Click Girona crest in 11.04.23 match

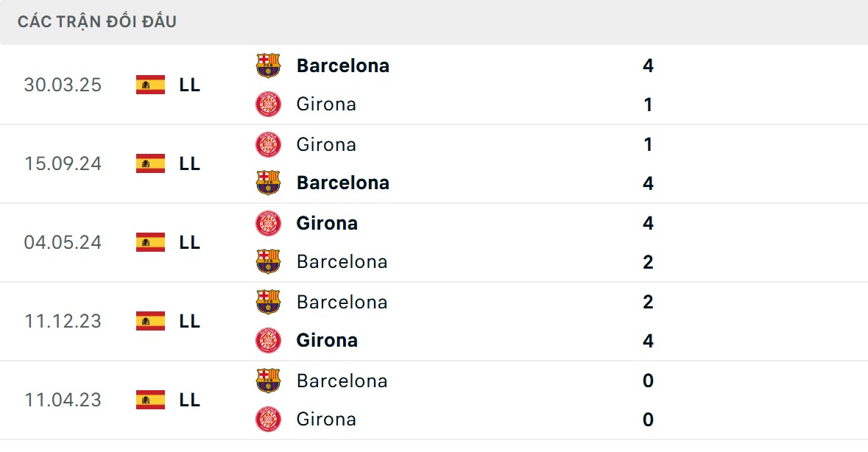(268, 420)
